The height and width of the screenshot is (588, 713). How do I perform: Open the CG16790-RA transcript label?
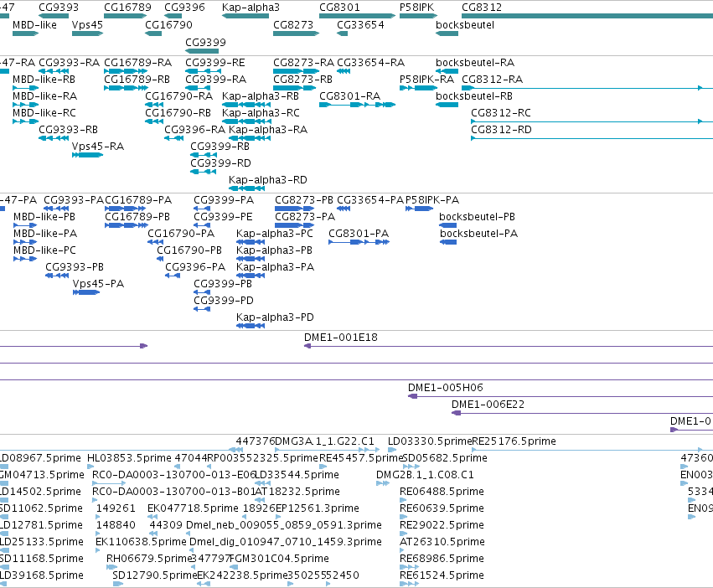tap(178, 96)
